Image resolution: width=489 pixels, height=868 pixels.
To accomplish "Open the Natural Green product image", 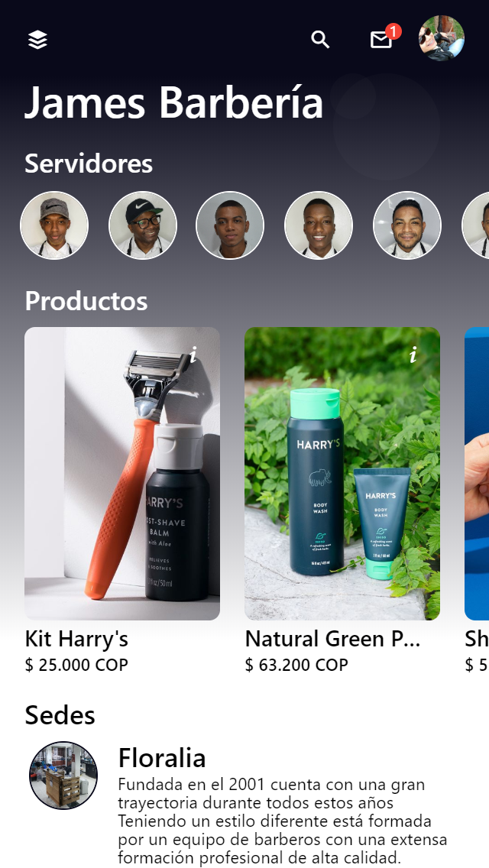I will click(342, 473).
